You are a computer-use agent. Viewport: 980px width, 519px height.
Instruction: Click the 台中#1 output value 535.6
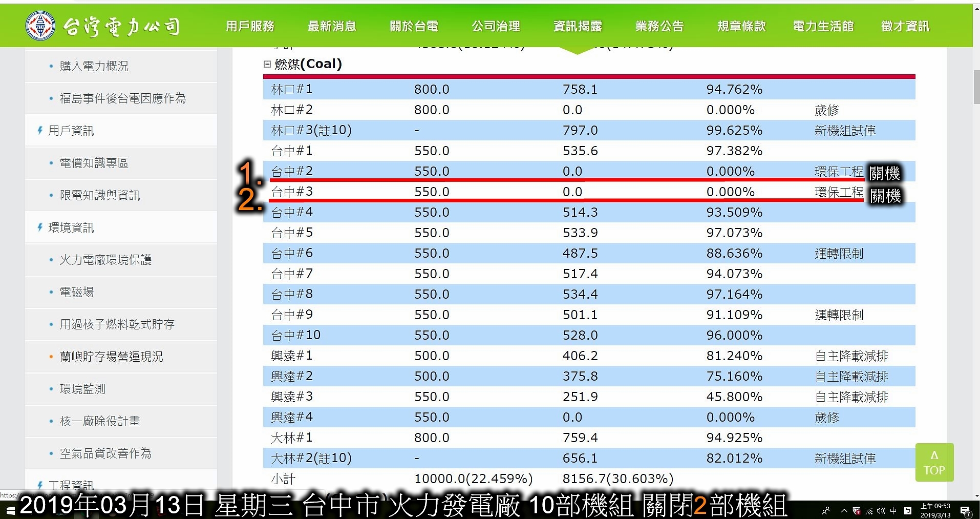click(x=580, y=151)
